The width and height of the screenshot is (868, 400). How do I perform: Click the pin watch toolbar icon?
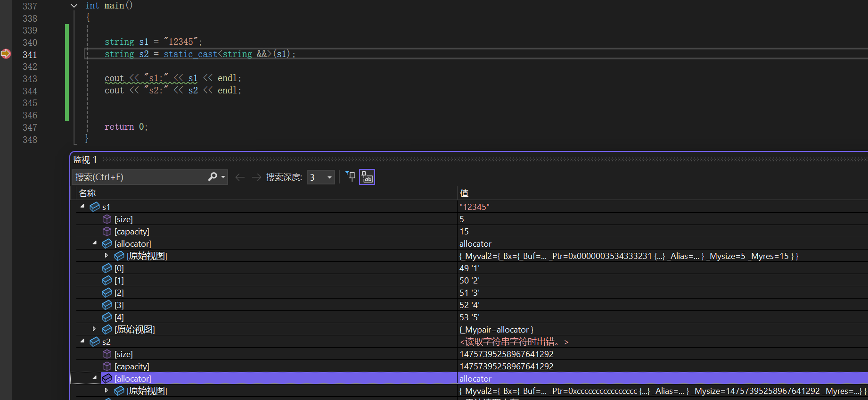point(351,177)
